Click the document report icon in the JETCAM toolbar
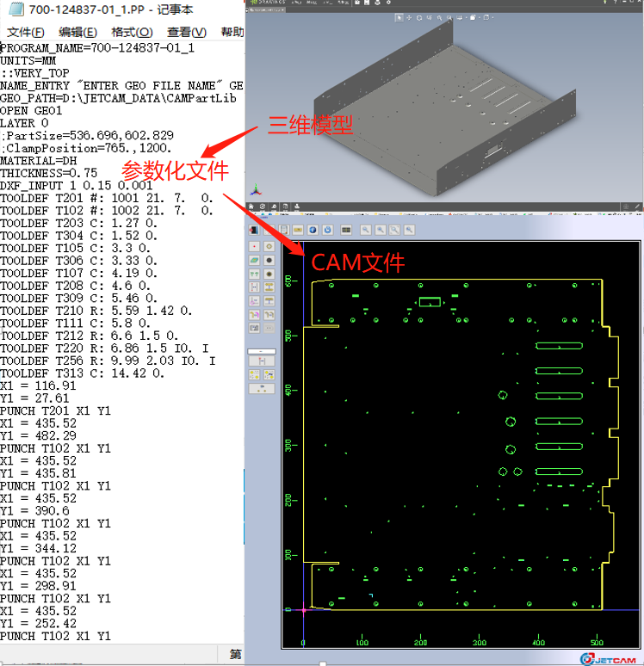644x666 pixels. (284, 230)
